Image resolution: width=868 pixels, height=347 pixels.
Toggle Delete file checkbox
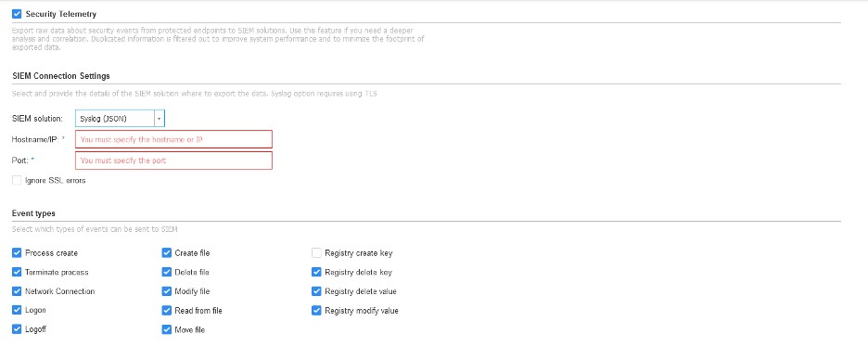167,272
